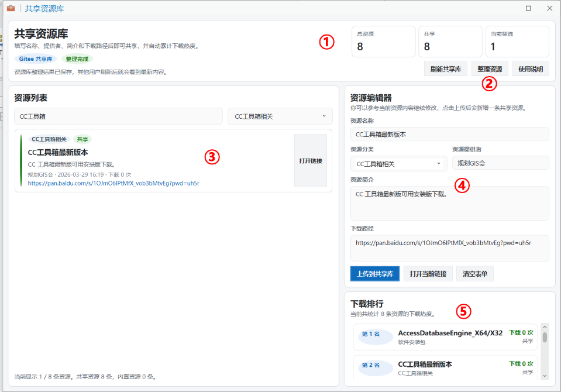Expand the resource list category filter dropdown
The height and width of the screenshot is (392, 561).
click(280, 116)
